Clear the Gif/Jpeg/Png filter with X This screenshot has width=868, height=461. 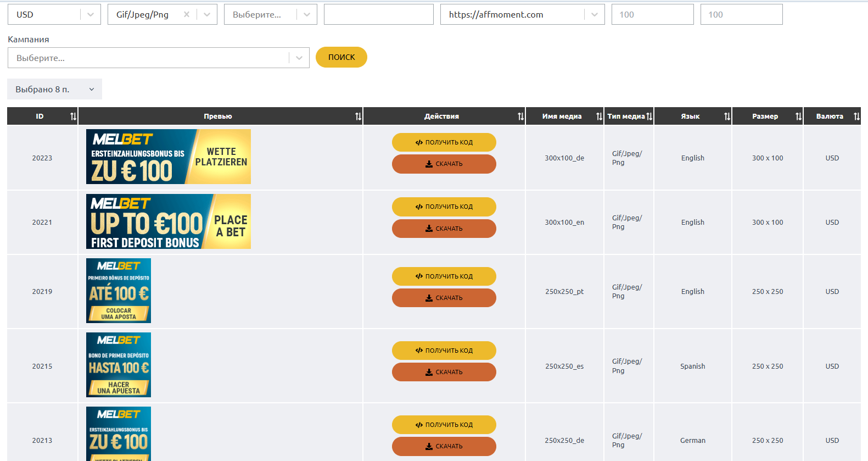187,15
